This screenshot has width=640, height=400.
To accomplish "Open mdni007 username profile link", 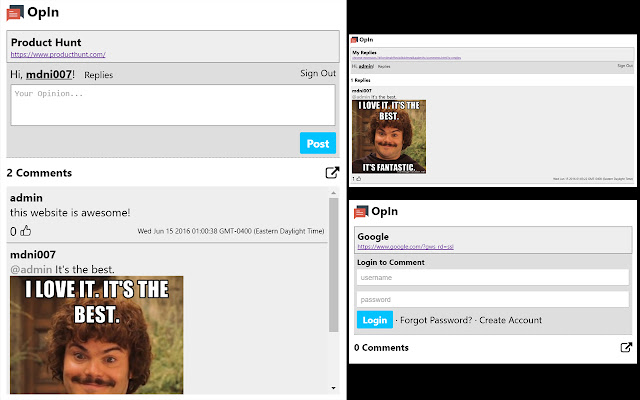I will (x=49, y=74).
